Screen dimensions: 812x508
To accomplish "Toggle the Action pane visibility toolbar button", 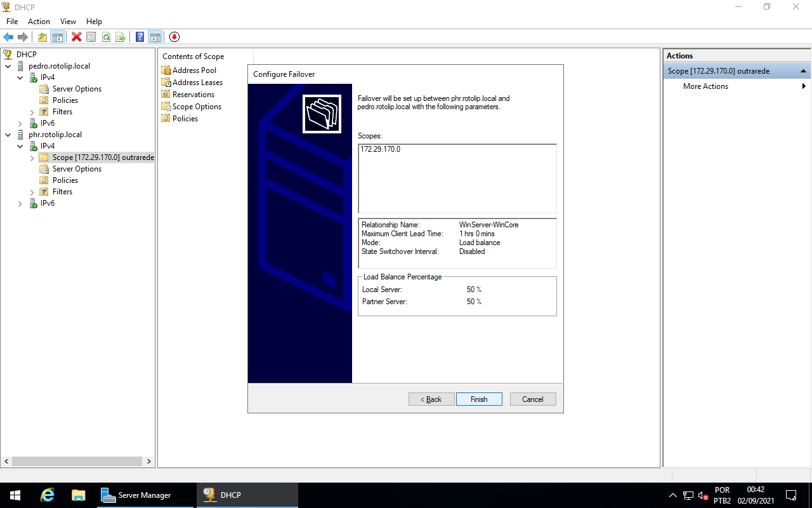I will pos(155,36).
